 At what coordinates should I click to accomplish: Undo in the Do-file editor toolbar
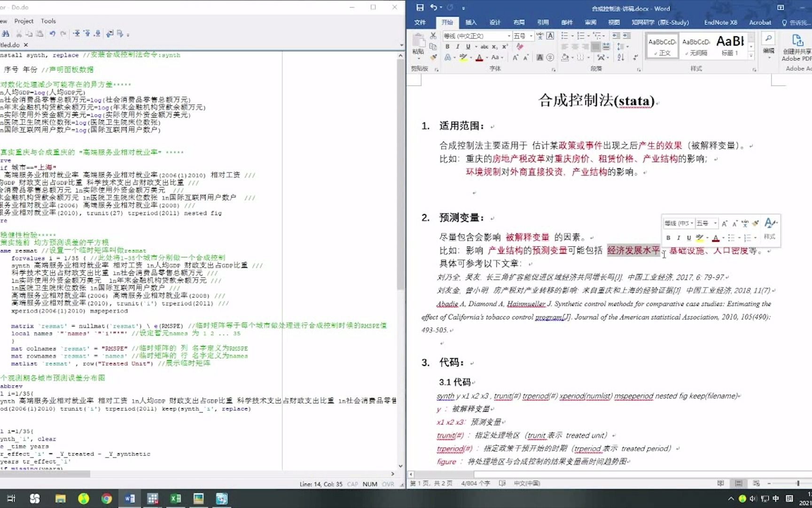coord(52,33)
